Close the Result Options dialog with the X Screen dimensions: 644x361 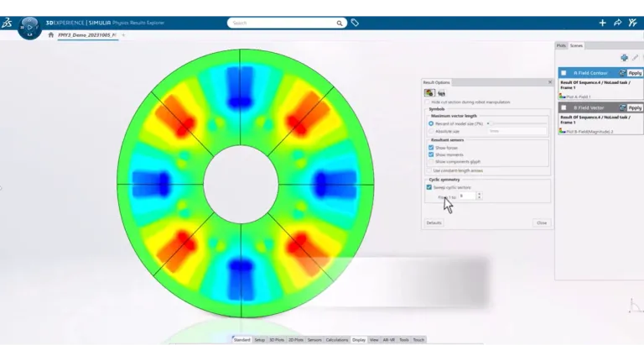(x=550, y=82)
